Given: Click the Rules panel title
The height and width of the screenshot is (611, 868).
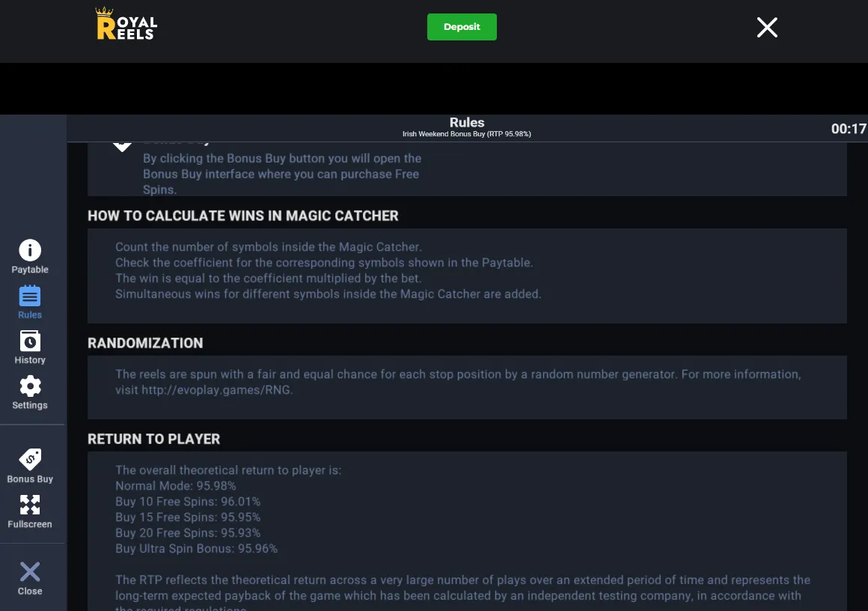Looking at the screenshot, I should 467,122.
